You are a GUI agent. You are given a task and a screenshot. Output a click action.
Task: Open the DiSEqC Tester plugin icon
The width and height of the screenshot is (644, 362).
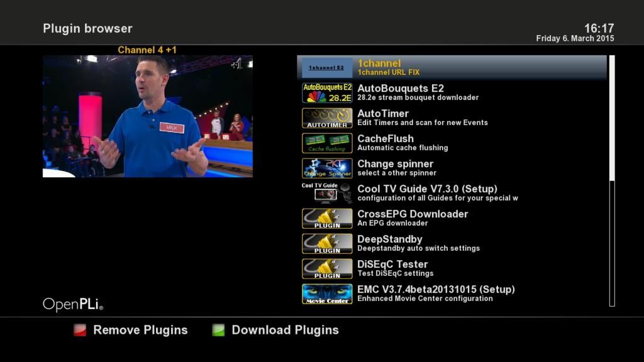coord(327,269)
